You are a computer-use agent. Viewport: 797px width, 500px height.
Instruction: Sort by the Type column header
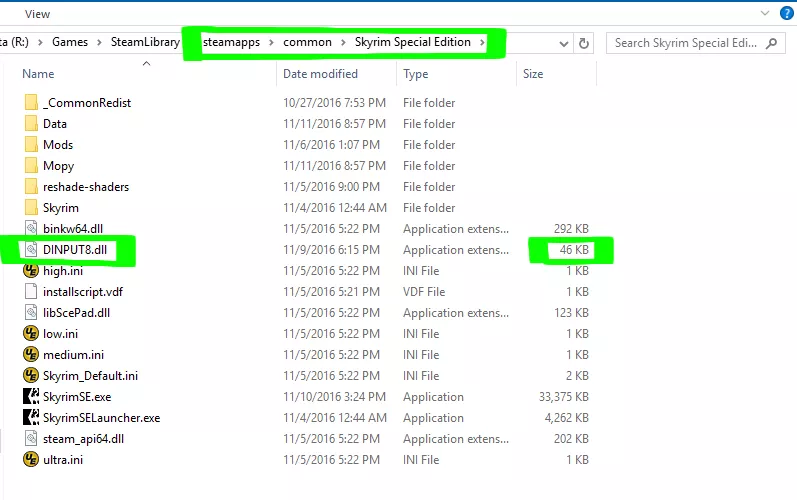coord(415,74)
